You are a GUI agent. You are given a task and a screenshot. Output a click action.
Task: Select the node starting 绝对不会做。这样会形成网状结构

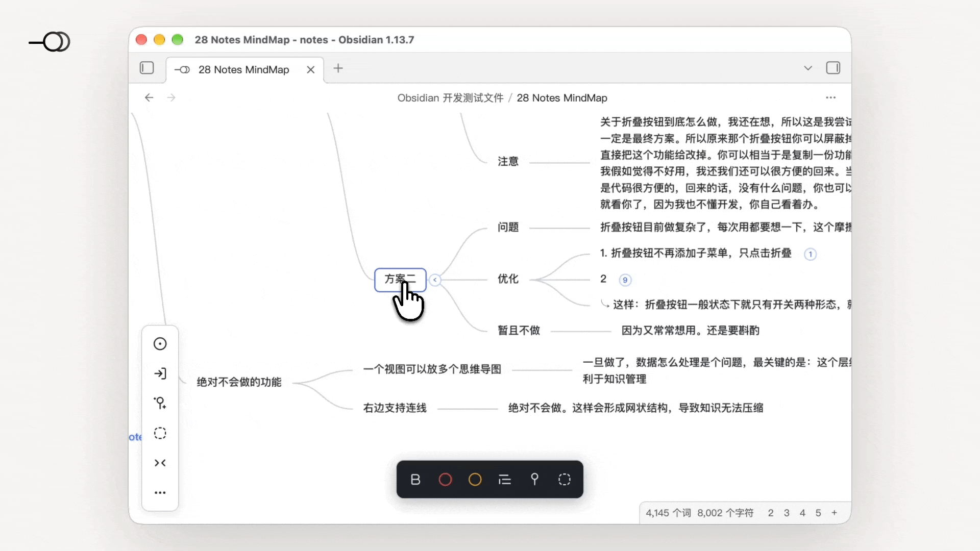click(635, 408)
